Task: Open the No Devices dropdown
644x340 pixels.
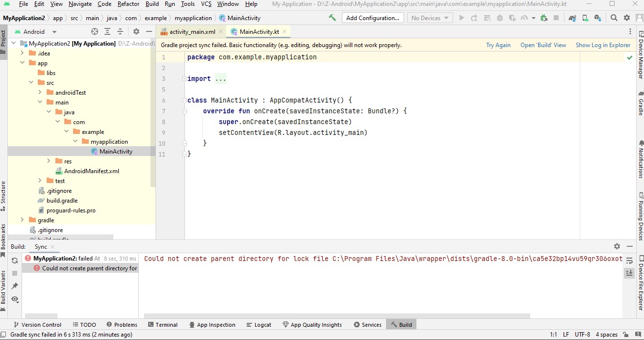Action: tap(430, 18)
